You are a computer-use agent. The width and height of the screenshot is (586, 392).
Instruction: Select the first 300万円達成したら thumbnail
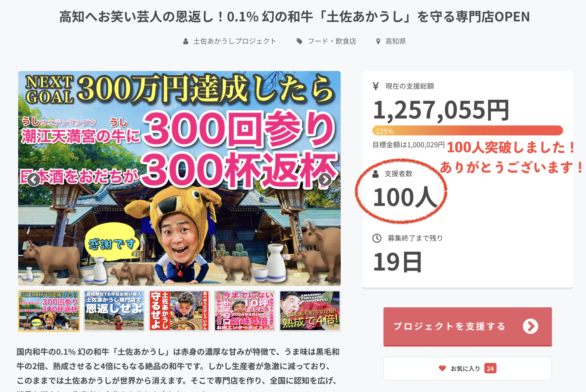(49, 311)
